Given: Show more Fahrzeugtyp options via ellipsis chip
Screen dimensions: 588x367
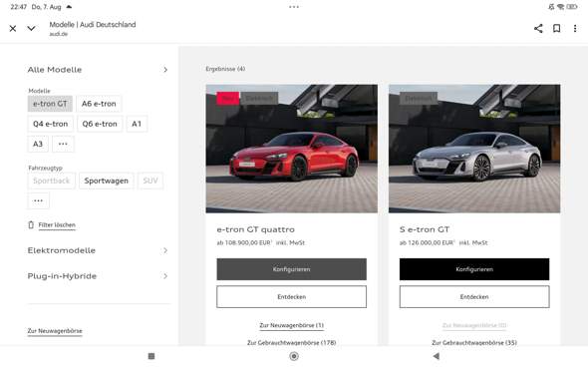Looking at the screenshot, I should tap(38, 200).
